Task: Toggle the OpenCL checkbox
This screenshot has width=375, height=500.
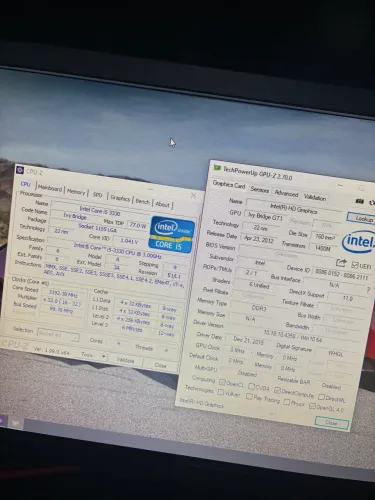Action: [222, 381]
